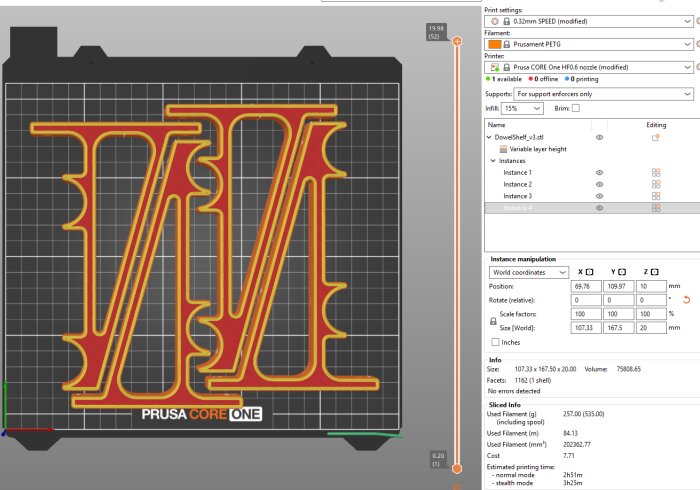Click Size X field 107.33
This screenshot has width=700, height=490.
[x=586, y=328]
